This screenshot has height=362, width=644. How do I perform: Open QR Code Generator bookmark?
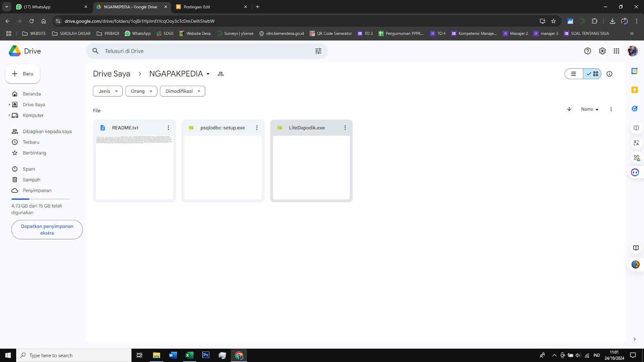click(330, 33)
